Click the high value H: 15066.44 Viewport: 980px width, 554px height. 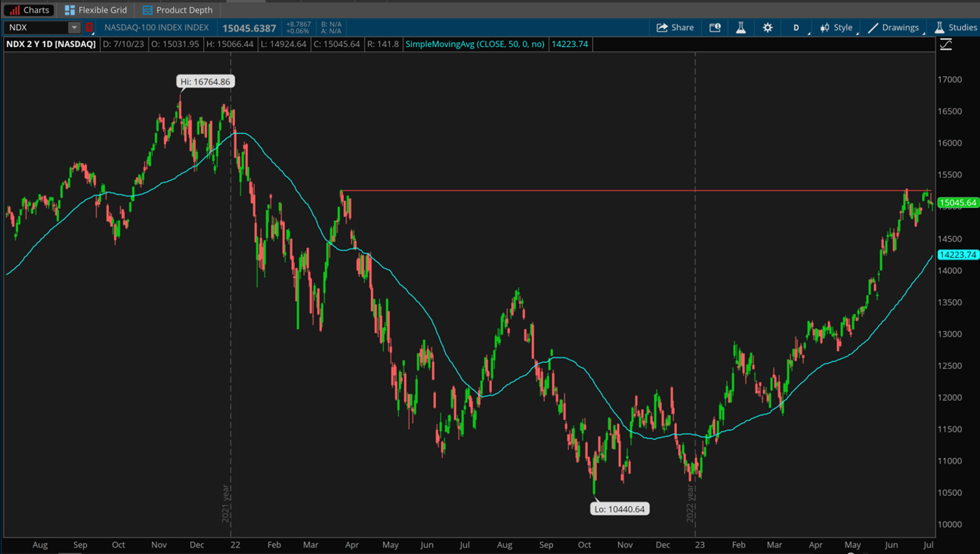(x=229, y=44)
